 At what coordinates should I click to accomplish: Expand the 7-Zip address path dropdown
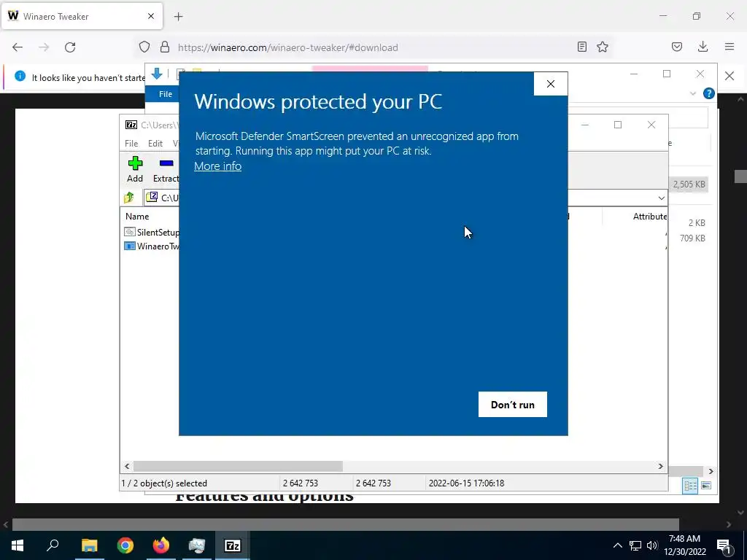click(x=661, y=198)
